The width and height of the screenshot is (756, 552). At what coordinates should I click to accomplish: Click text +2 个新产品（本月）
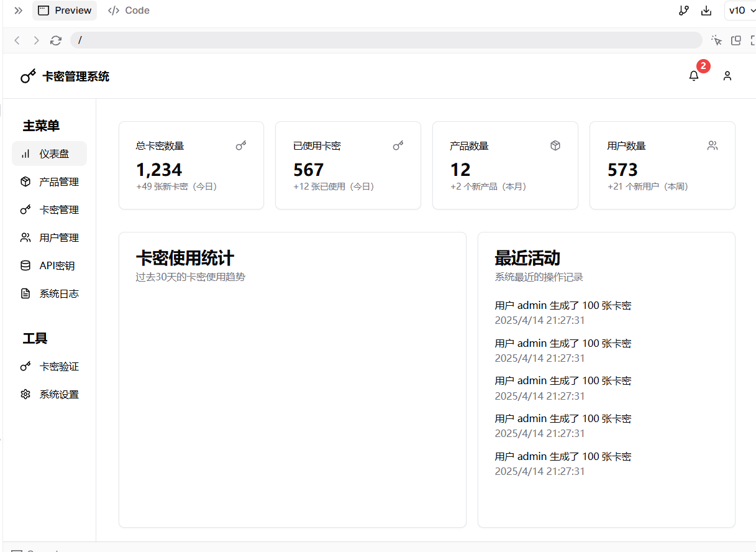click(488, 186)
